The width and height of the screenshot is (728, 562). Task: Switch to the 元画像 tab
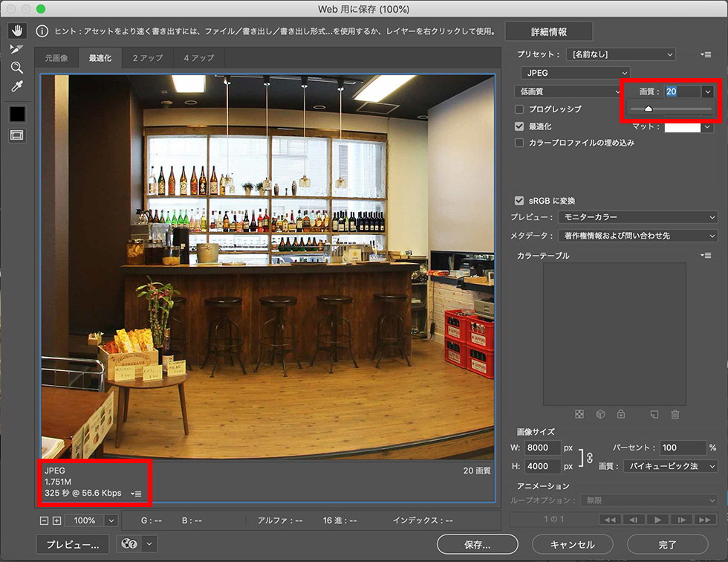[56, 58]
